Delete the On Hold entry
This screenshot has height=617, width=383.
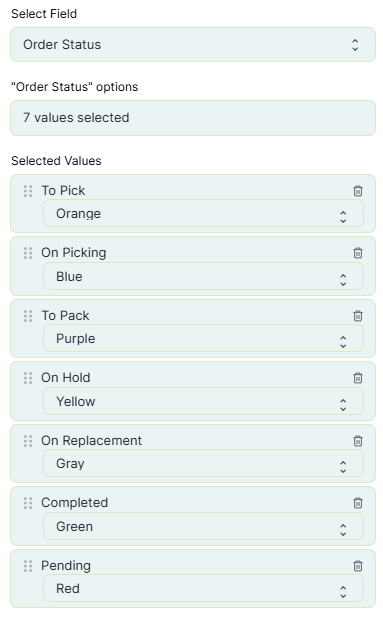click(x=357, y=378)
